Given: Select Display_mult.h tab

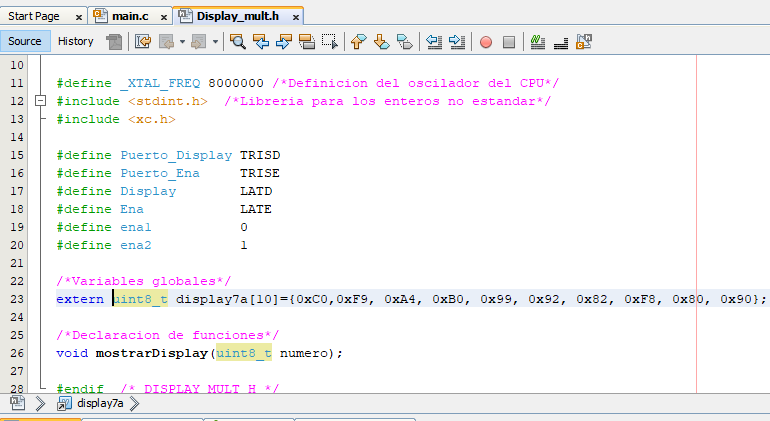Looking at the screenshot, I should pyautogui.click(x=238, y=16).
